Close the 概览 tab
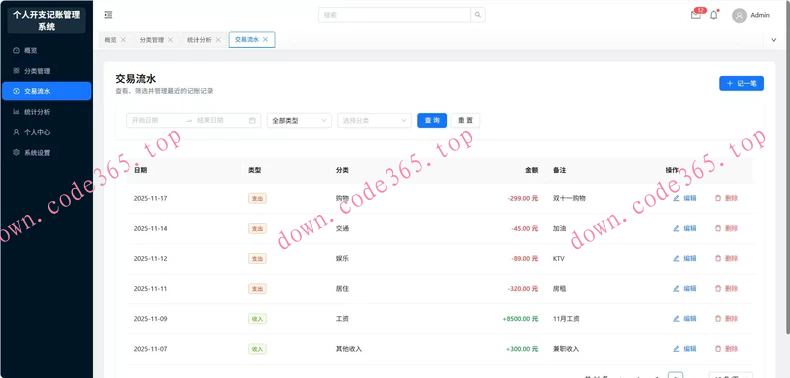The height and width of the screenshot is (378, 790). pos(123,40)
